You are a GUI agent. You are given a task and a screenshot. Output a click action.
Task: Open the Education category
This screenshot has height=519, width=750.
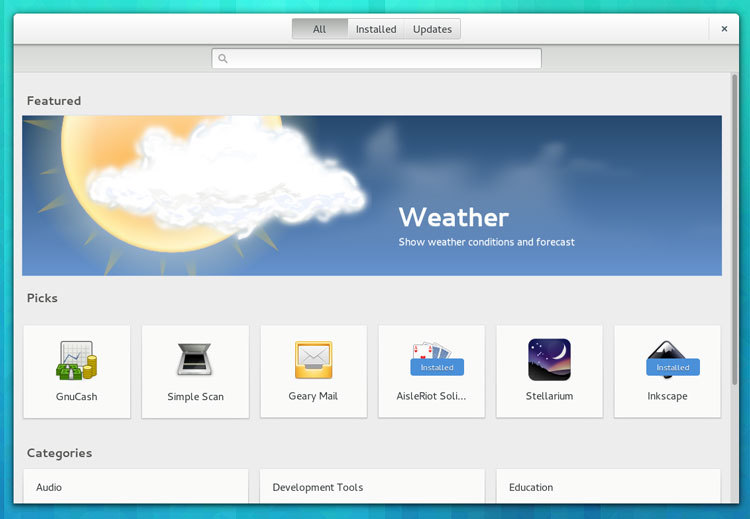tap(608, 487)
